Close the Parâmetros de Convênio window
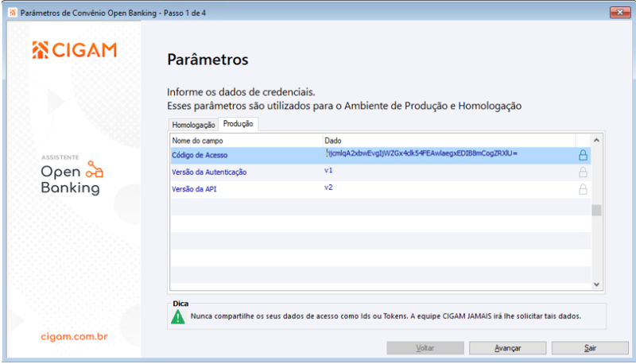This screenshot has width=636, height=364. pyautogui.click(x=620, y=13)
